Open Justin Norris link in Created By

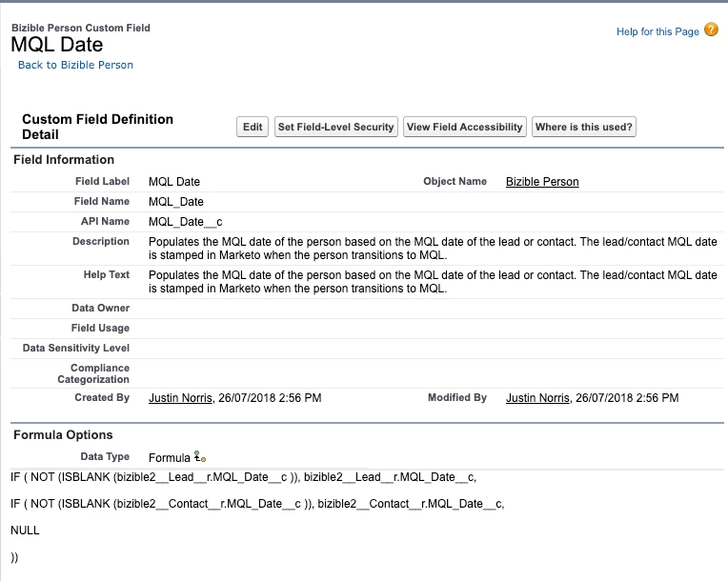tap(180, 398)
